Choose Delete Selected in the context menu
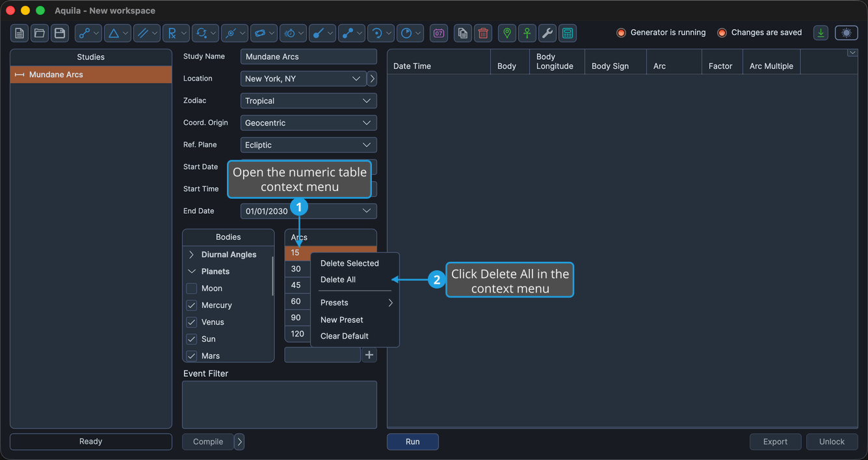This screenshot has height=460, width=868. (x=350, y=263)
